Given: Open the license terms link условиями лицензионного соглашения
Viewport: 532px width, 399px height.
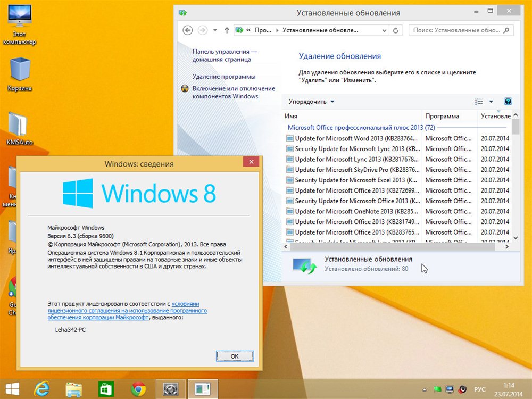Looking at the screenshot, I should tap(127, 311).
